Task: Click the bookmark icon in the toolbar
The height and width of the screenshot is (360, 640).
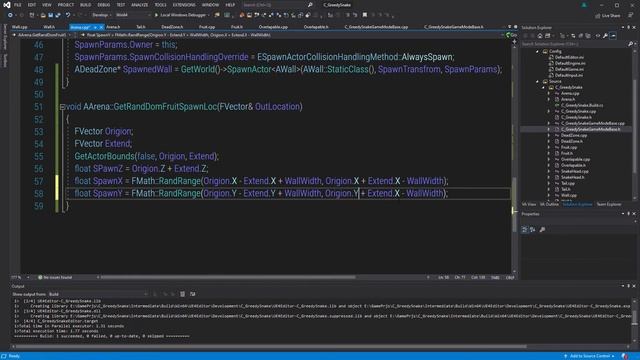Action: [365, 15]
